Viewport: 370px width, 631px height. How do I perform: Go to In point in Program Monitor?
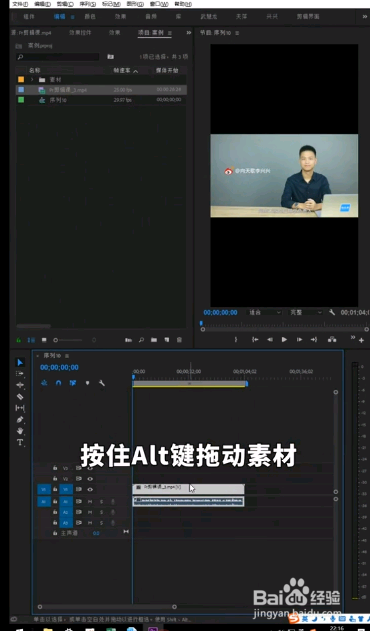255,340
